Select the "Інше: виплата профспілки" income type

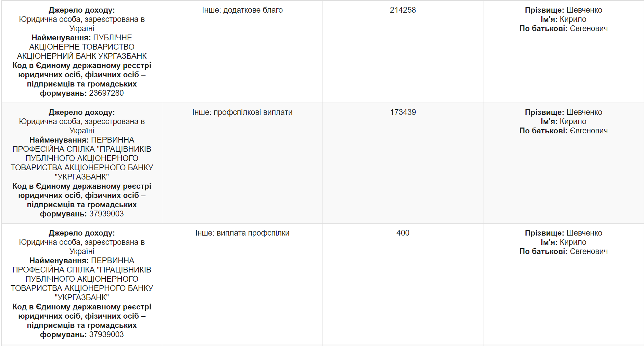click(242, 233)
